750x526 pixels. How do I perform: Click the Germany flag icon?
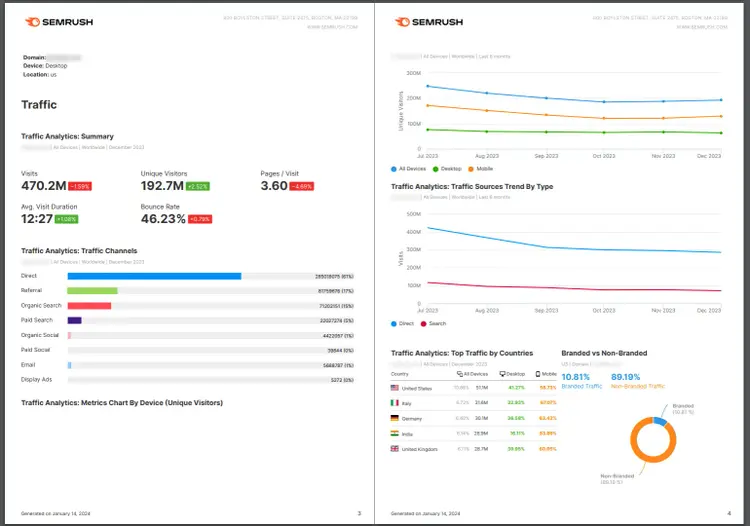pos(395,418)
